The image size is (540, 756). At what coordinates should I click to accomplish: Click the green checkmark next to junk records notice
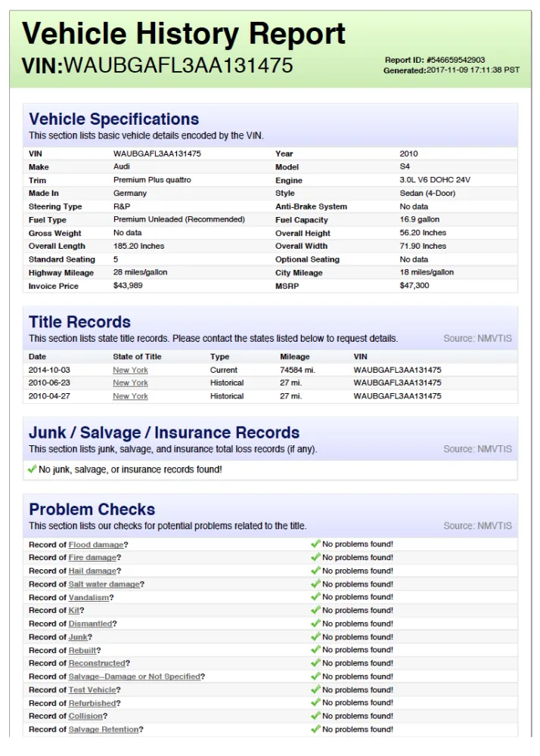point(33,469)
